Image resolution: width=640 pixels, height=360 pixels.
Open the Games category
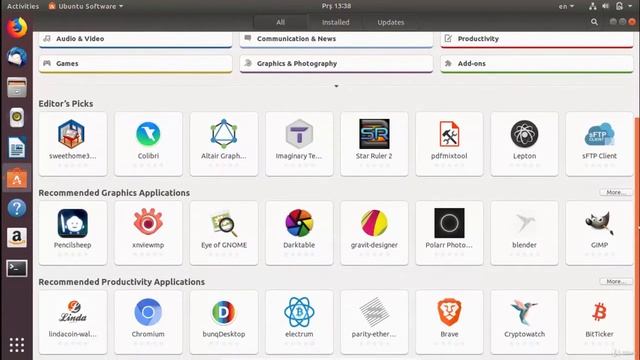tap(136, 64)
